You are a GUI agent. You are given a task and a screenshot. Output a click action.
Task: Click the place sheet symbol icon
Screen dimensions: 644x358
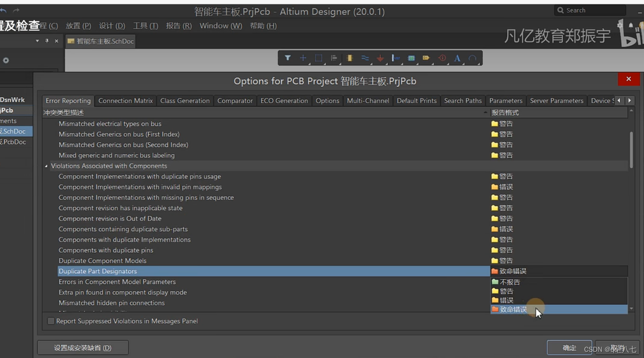click(x=411, y=58)
